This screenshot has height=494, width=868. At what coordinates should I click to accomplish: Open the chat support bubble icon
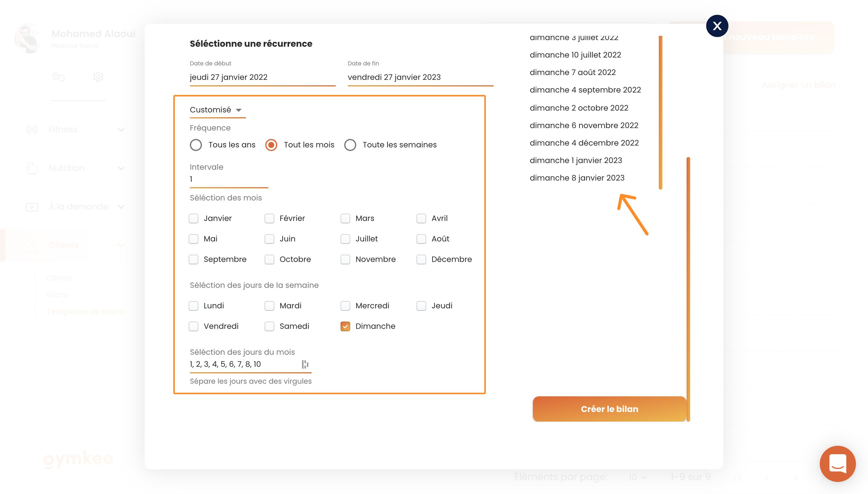tap(838, 464)
